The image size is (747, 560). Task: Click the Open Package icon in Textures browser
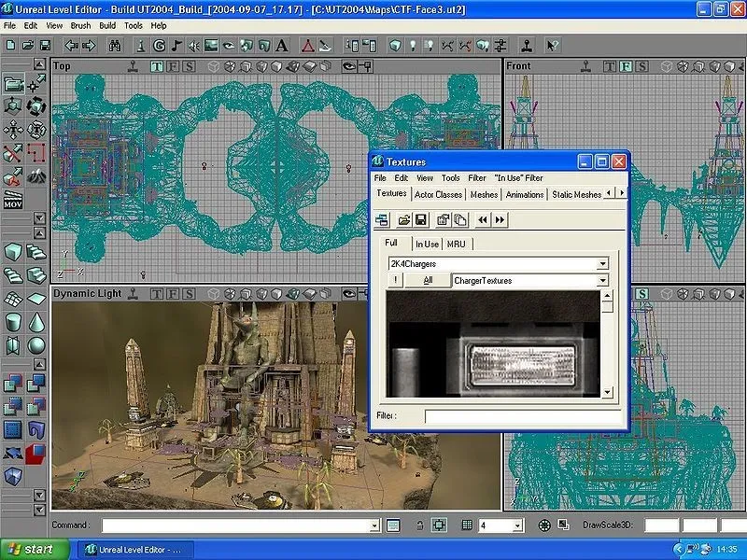coord(404,218)
